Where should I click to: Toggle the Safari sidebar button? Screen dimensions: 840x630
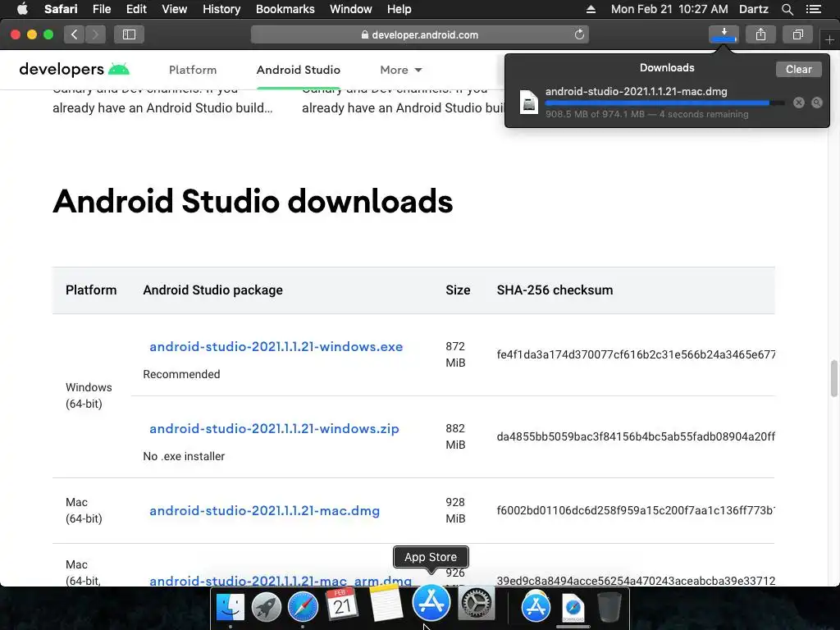click(x=129, y=34)
